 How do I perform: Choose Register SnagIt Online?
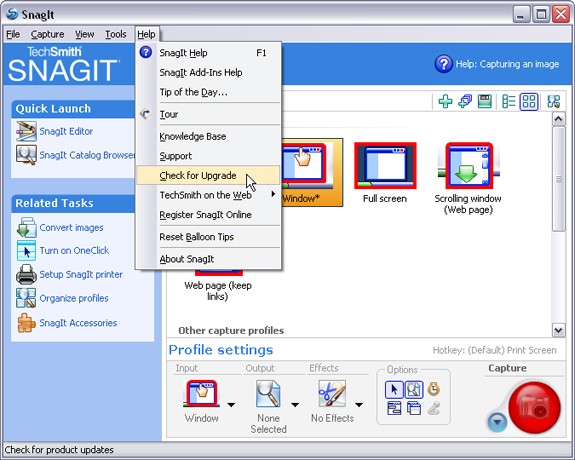coord(208,215)
